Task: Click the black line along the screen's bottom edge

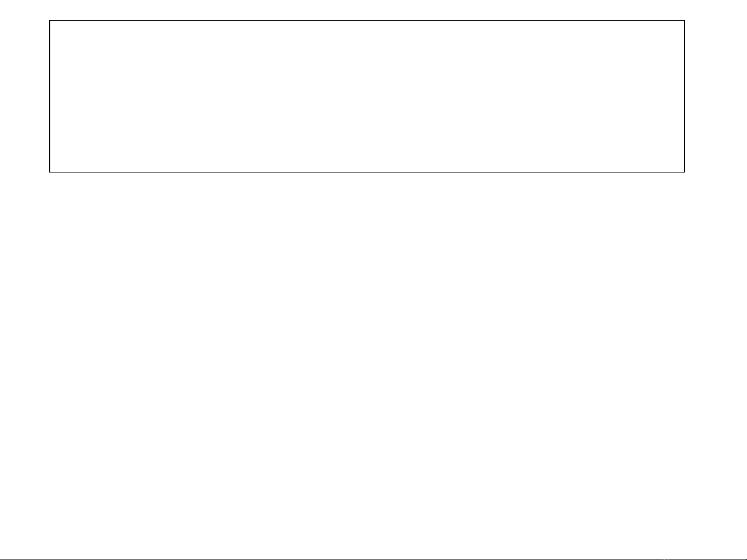Action: coord(363,559)
